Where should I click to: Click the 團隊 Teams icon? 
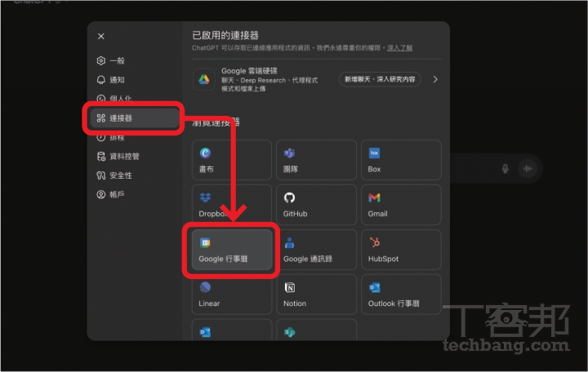coord(289,153)
